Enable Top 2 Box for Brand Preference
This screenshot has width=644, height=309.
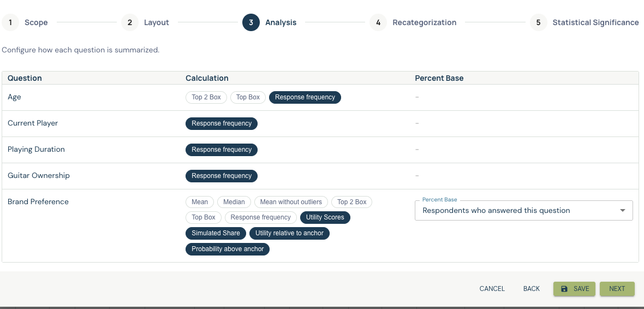point(351,202)
